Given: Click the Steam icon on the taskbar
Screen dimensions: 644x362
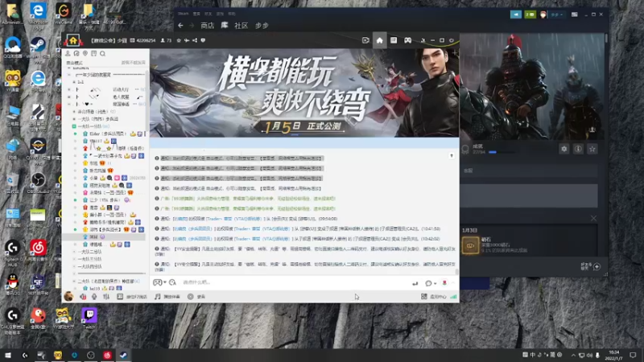Looking at the screenshot, I should pos(123,355).
